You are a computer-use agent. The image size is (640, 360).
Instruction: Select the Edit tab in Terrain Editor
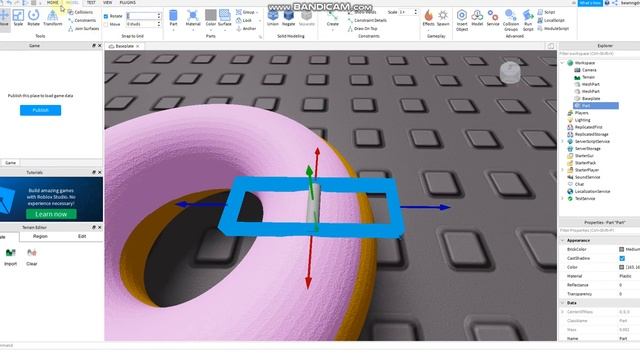(82, 237)
